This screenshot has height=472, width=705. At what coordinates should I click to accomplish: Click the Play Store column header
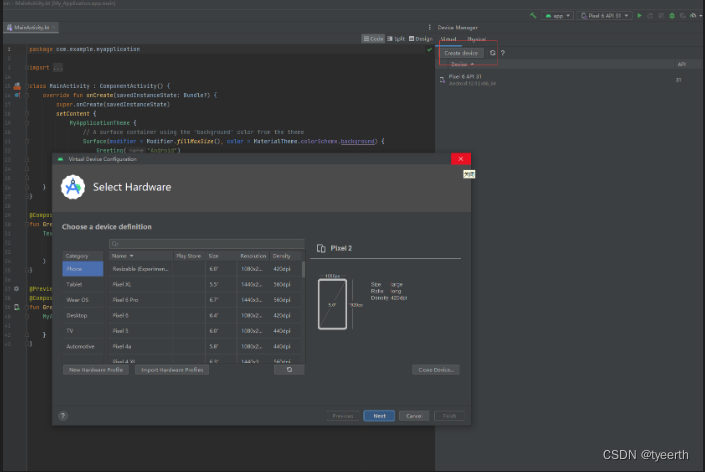189,256
